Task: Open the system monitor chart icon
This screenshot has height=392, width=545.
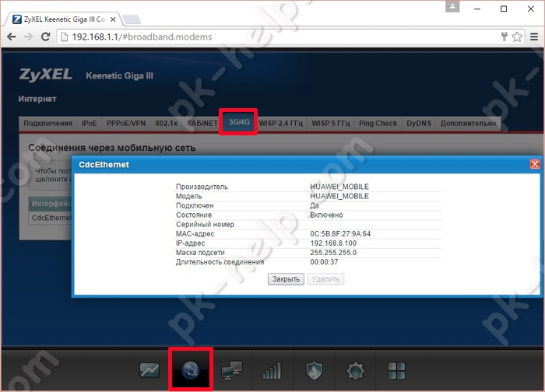Action: 149,370
